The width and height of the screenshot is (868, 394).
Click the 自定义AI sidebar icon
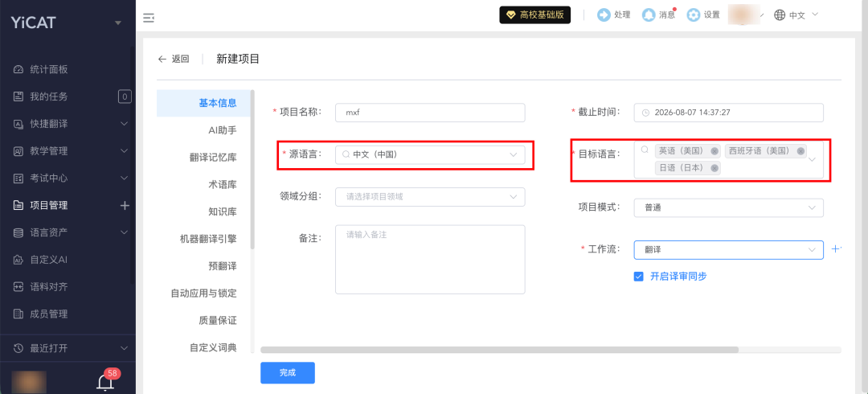18,260
